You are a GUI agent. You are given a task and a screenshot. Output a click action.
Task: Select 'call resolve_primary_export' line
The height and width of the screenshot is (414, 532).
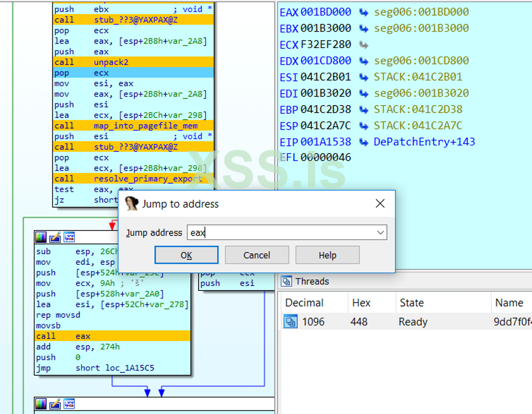[x=134, y=178]
